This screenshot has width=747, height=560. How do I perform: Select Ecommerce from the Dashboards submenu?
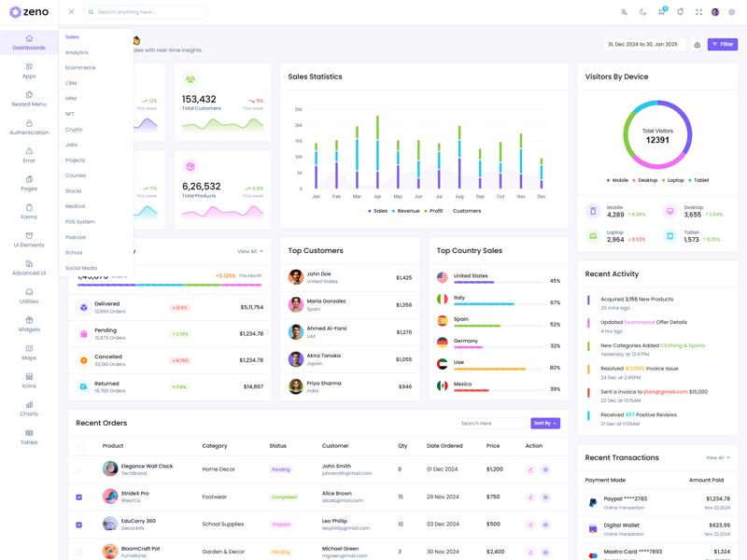coord(80,67)
